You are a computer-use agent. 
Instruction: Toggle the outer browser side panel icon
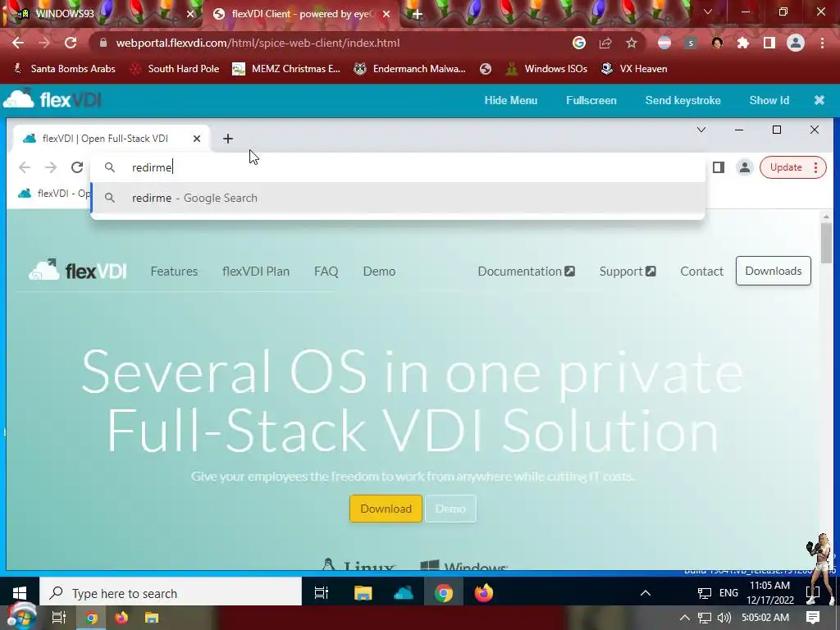[769, 43]
